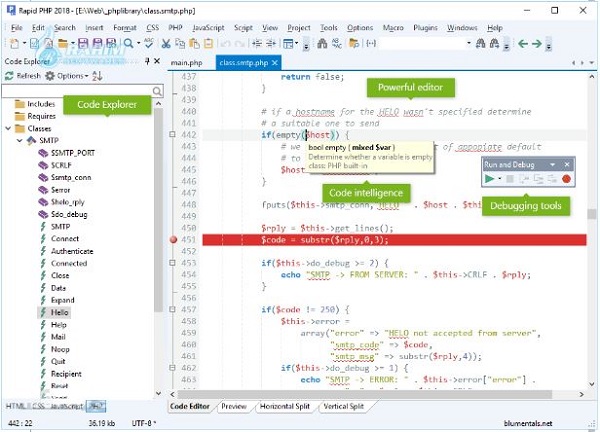Click the first purple Save disk icon

[x=83, y=43]
